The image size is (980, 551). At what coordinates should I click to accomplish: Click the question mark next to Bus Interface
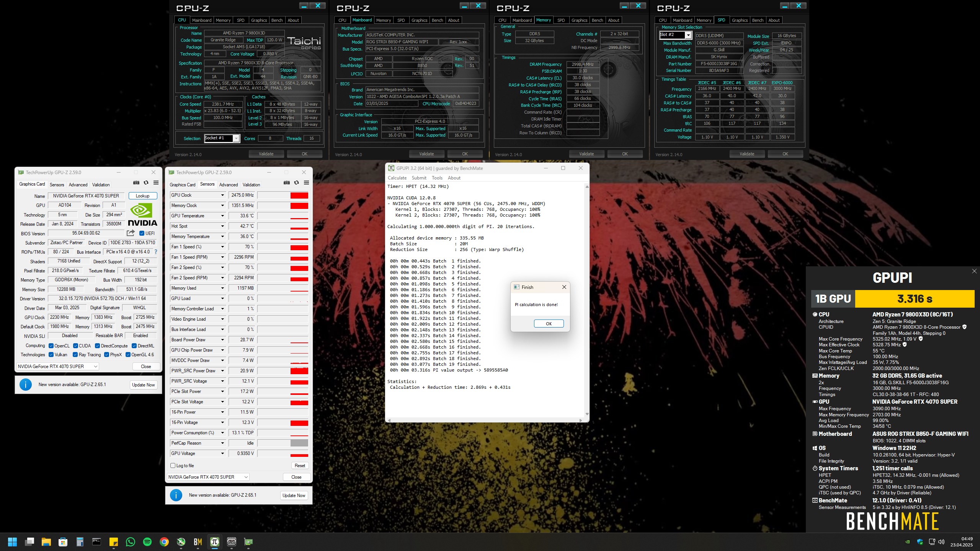click(155, 252)
